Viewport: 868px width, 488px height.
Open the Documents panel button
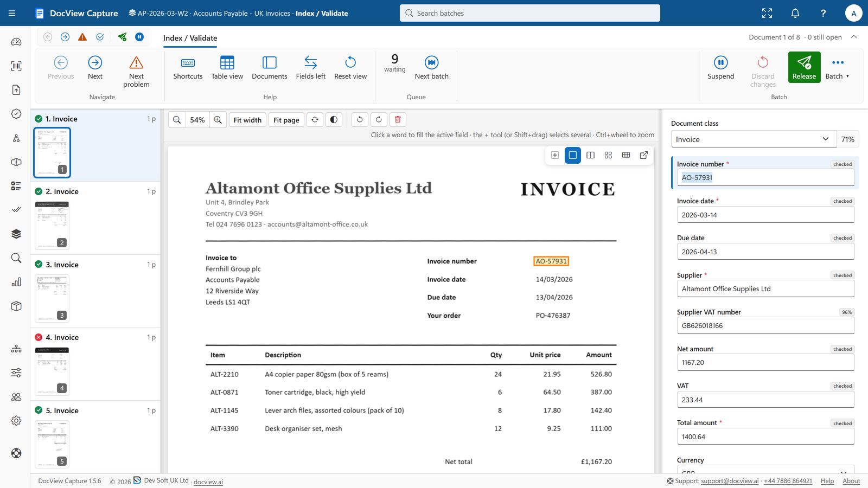[270, 67]
